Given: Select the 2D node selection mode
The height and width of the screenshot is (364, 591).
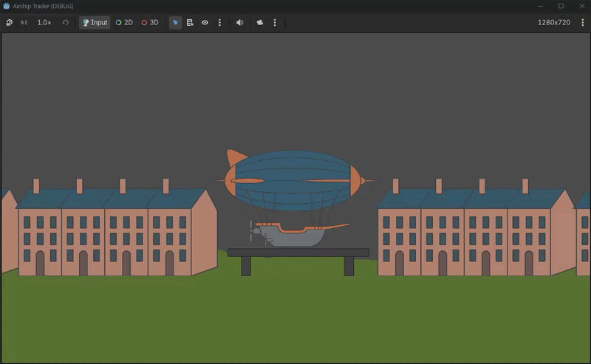Looking at the screenshot, I should point(124,23).
